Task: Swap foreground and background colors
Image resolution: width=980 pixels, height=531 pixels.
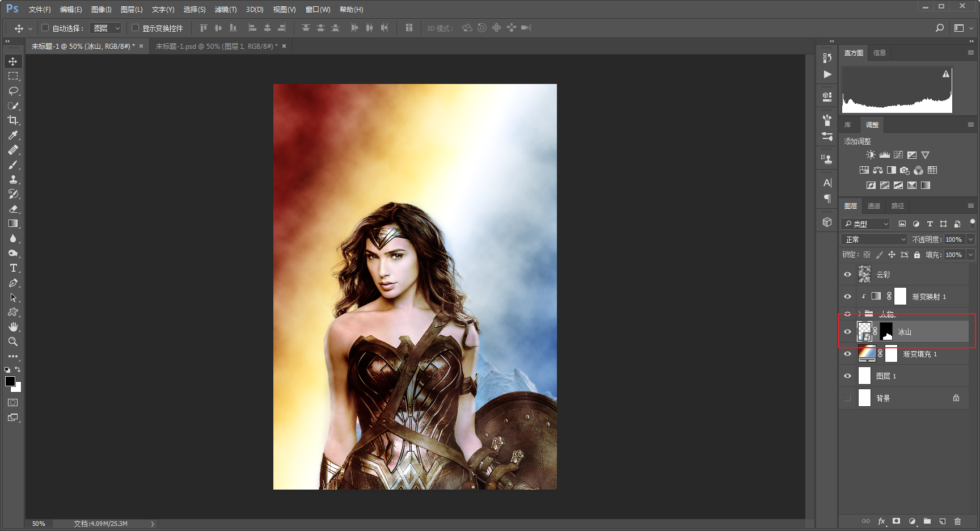Action: (x=18, y=369)
